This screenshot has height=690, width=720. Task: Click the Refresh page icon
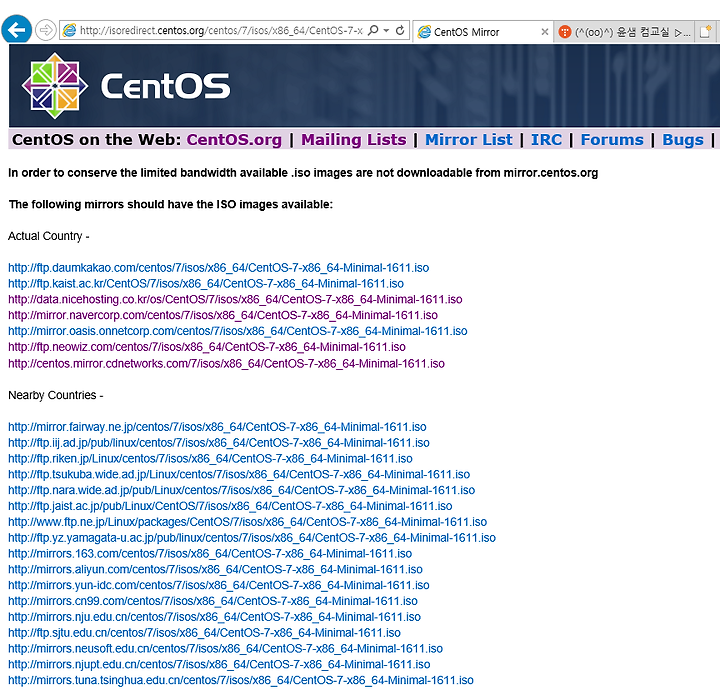tap(400, 30)
